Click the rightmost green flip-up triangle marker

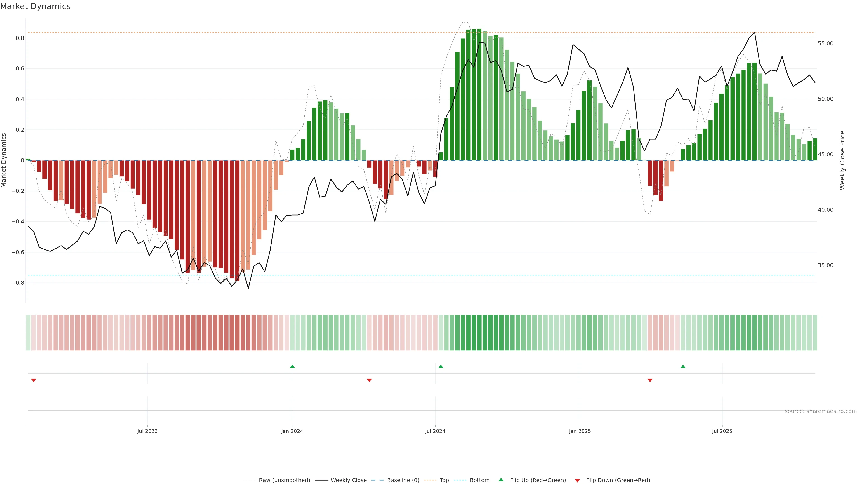[x=683, y=366]
